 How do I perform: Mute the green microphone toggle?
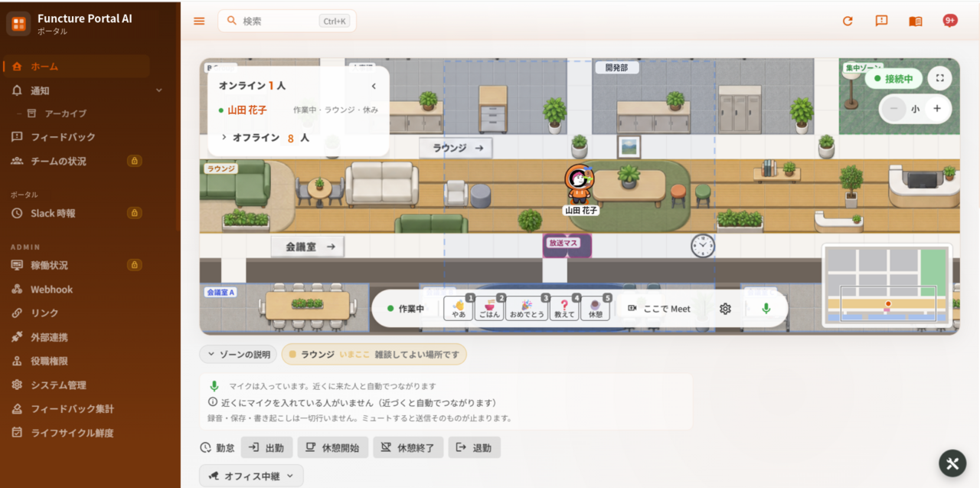[x=766, y=309]
